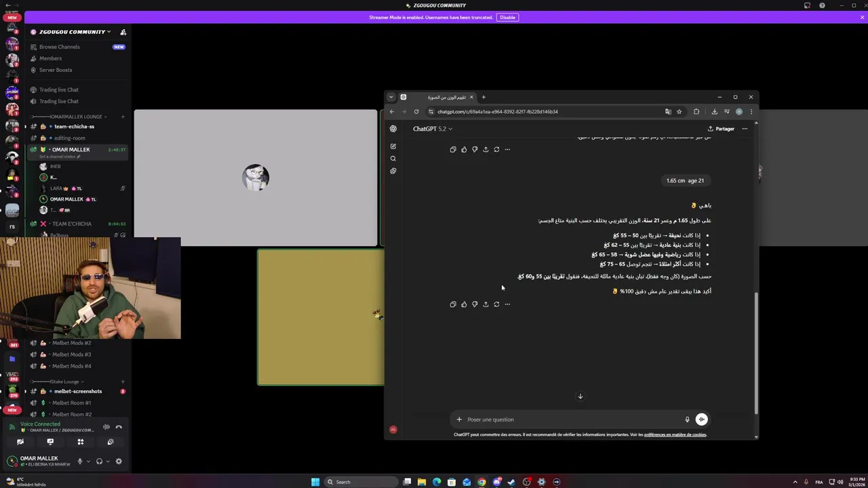Click the plus attach button in the prompt box
Viewport: 868px width, 488px height.
click(x=459, y=420)
